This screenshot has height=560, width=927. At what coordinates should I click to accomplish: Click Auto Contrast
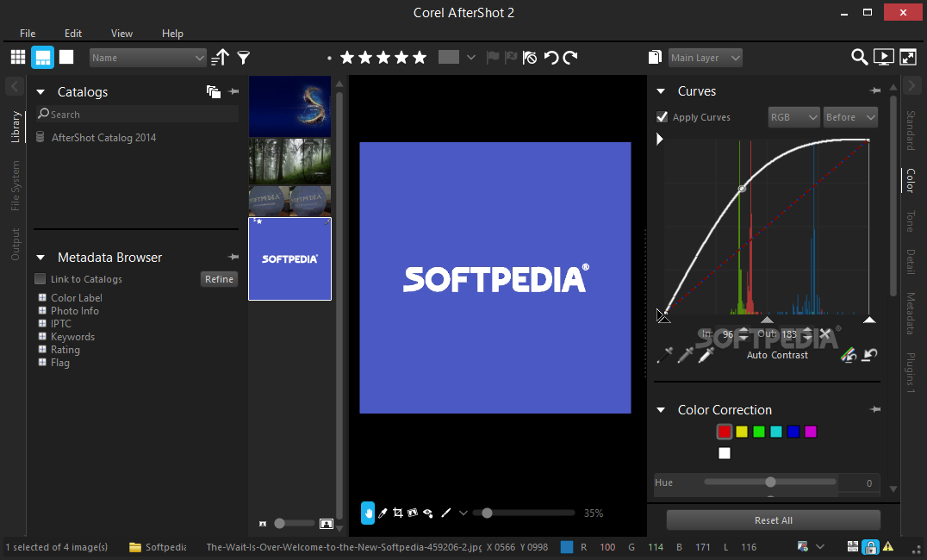click(777, 355)
